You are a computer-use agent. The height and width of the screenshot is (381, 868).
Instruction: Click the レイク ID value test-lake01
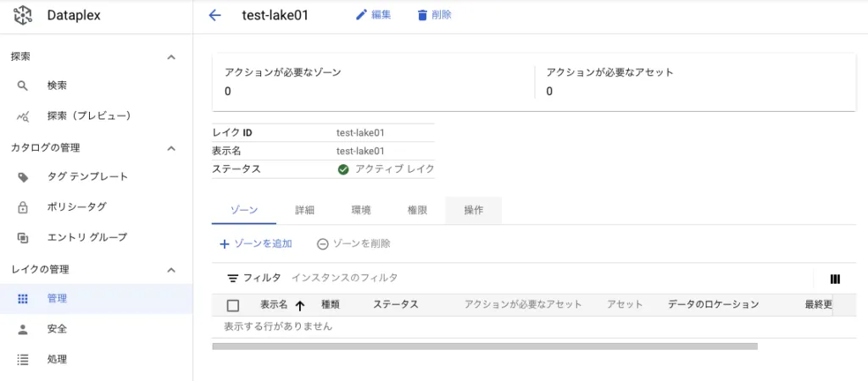pos(360,133)
